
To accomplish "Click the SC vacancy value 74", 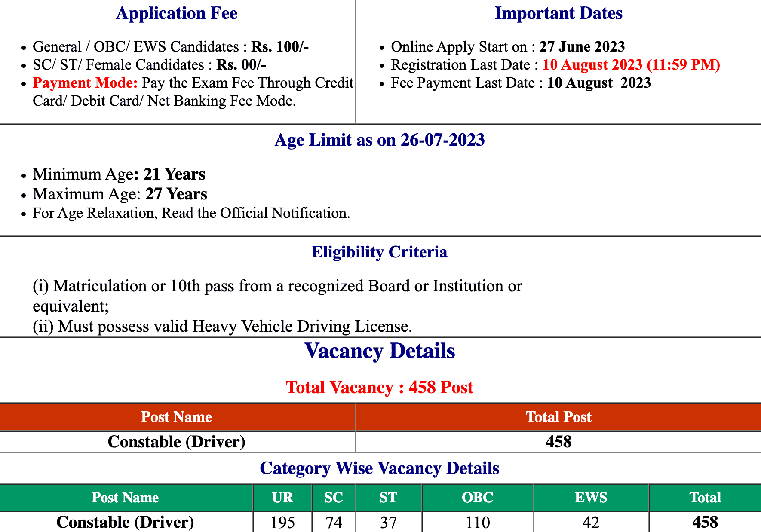I will click(x=334, y=522).
